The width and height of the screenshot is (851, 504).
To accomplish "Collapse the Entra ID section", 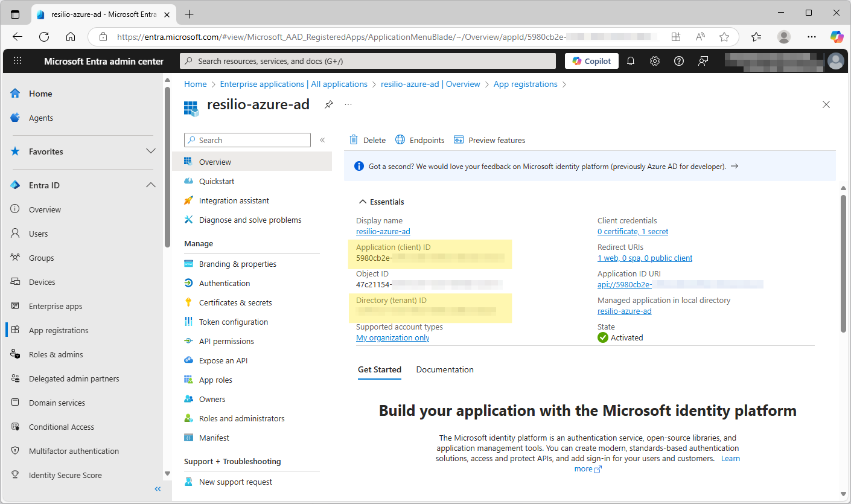I will 150,185.
